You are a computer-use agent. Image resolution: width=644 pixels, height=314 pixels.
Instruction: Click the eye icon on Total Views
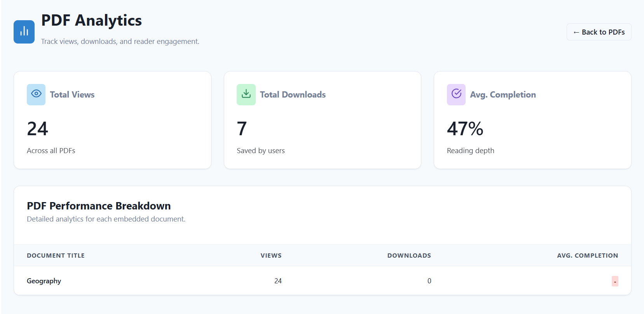pos(36,94)
